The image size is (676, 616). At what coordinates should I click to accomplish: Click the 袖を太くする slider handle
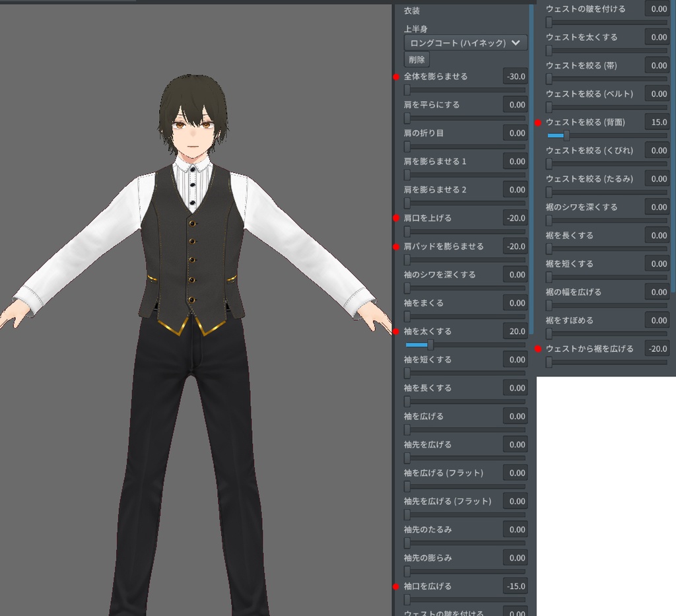coord(430,345)
